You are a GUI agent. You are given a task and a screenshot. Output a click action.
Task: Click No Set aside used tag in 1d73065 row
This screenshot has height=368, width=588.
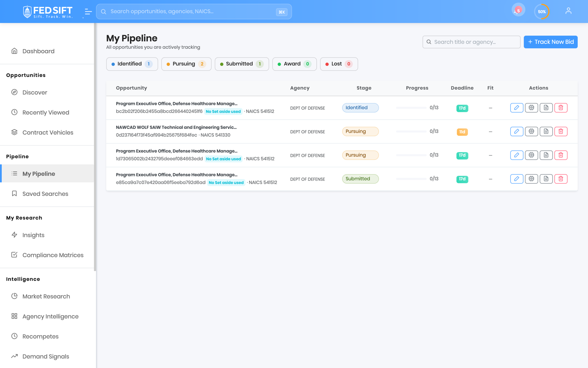[223, 159]
